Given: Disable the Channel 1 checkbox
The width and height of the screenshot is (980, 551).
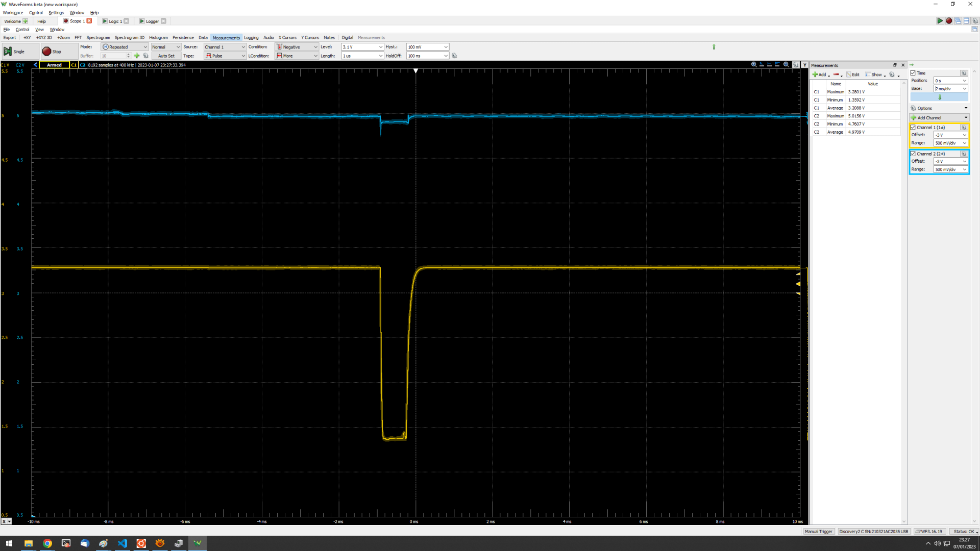Looking at the screenshot, I should coord(913,128).
